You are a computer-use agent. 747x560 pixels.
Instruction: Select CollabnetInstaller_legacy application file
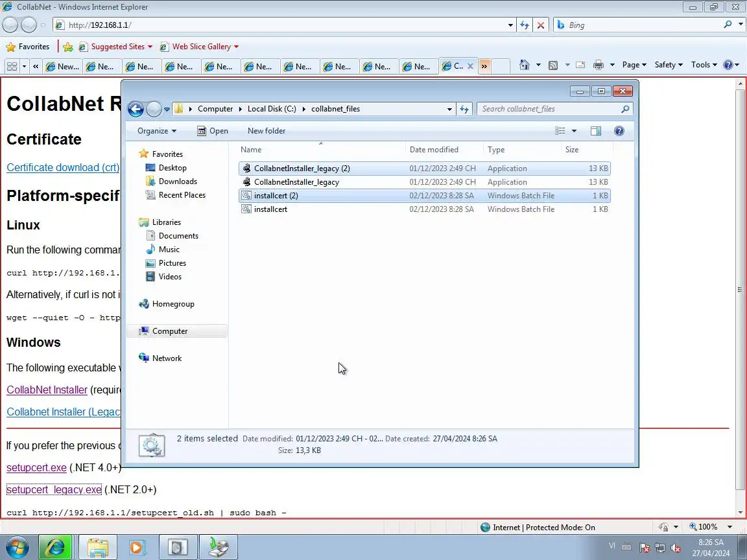click(424, 182)
